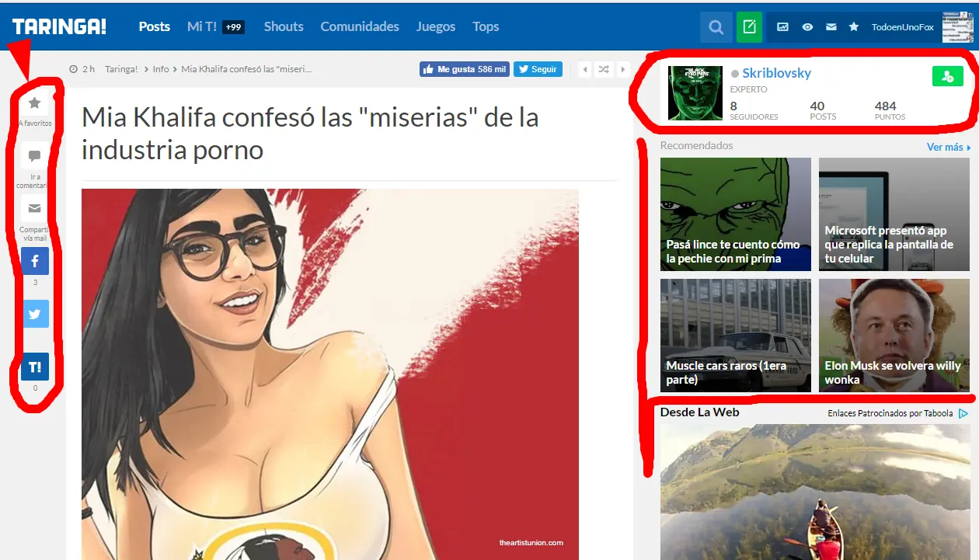Go to next post arrow
The width and height of the screenshot is (979, 560).
pos(622,69)
